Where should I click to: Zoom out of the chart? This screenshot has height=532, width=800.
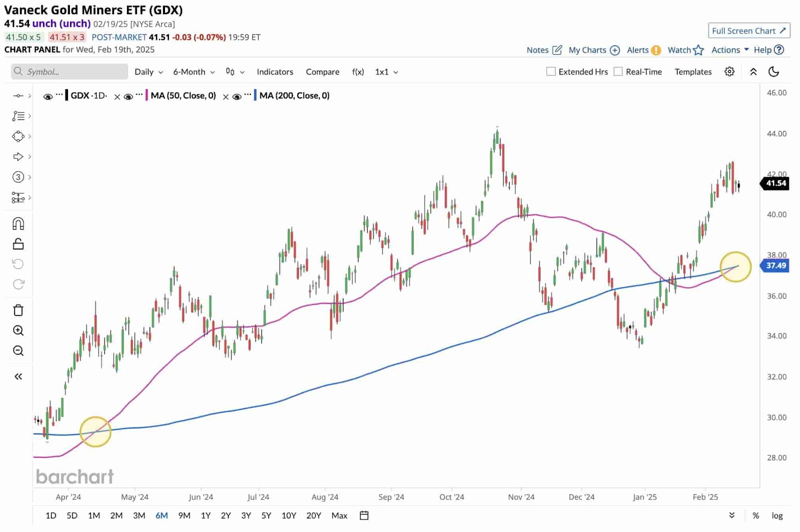[x=18, y=351]
